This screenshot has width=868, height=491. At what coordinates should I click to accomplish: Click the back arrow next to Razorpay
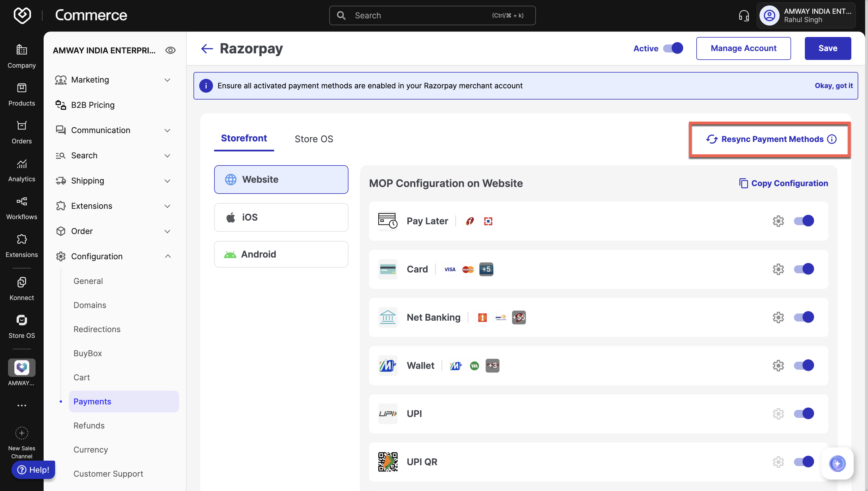pyautogui.click(x=207, y=48)
